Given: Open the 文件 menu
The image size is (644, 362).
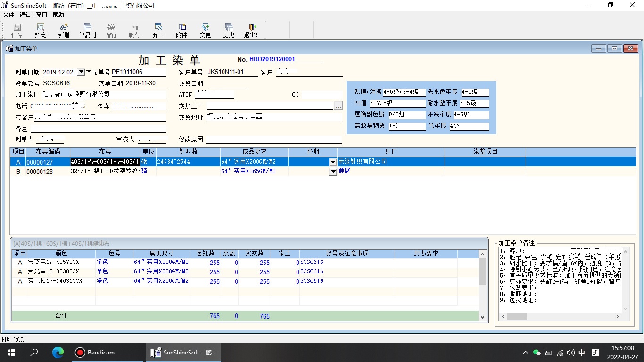Looking at the screenshot, I should click(8, 15).
